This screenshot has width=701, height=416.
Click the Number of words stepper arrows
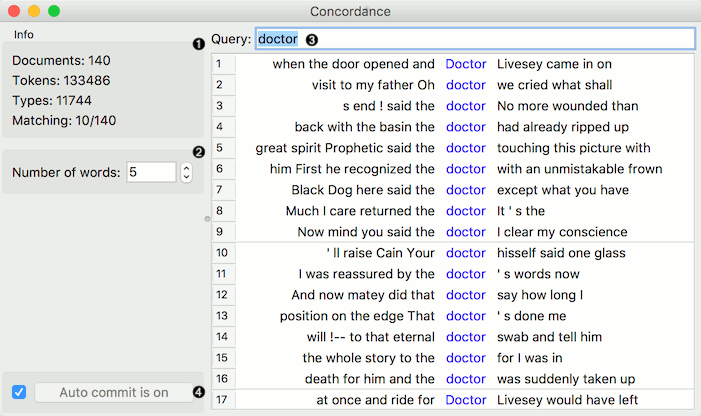tap(186, 173)
